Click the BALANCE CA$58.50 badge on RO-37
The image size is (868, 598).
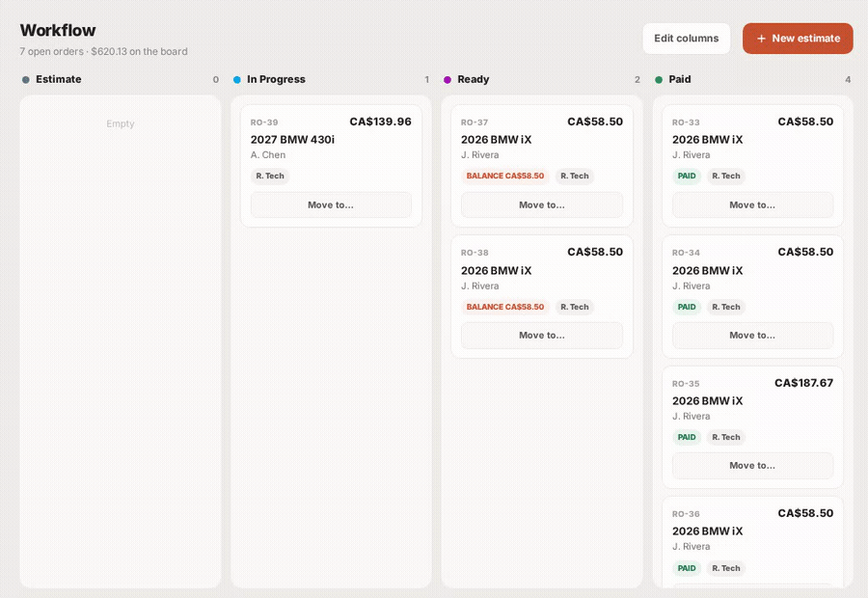(x=504, y=177)
